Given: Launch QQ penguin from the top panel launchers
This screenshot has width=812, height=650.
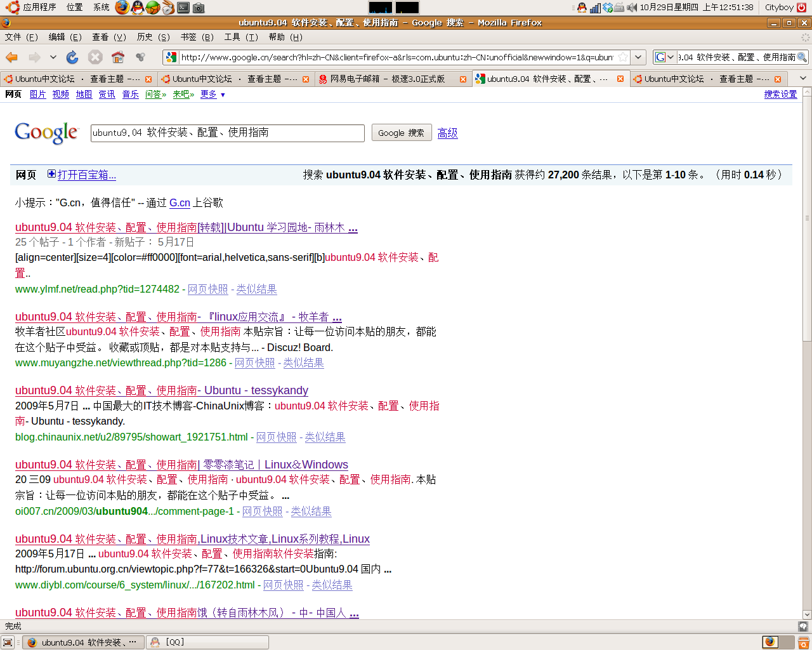Looking at the screenshot, I should [138, 8].
